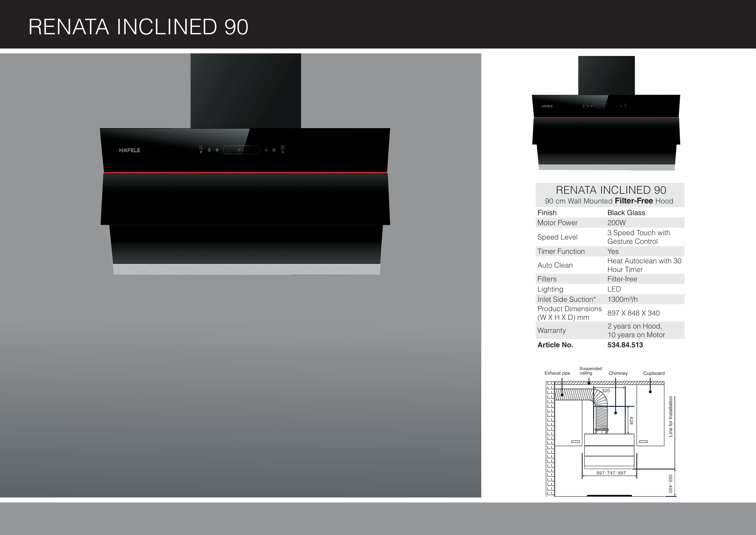
Task: Click the 'Auto Clean' label
Action: pos(555,265)
